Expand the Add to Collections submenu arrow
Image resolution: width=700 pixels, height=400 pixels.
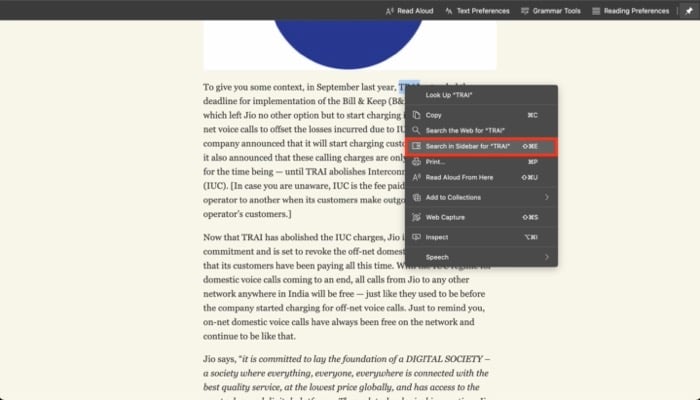[547, 197]
